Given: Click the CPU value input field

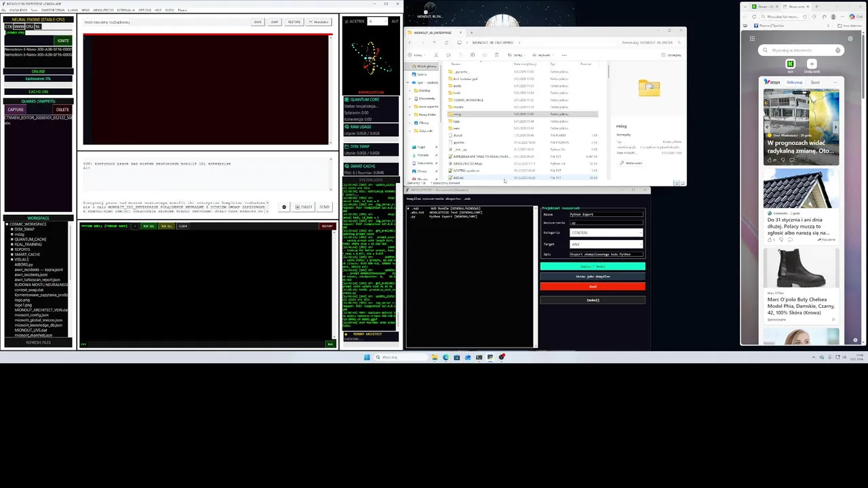Looking at the screenshot, I should pyautogui.click(x=38, y=26).
